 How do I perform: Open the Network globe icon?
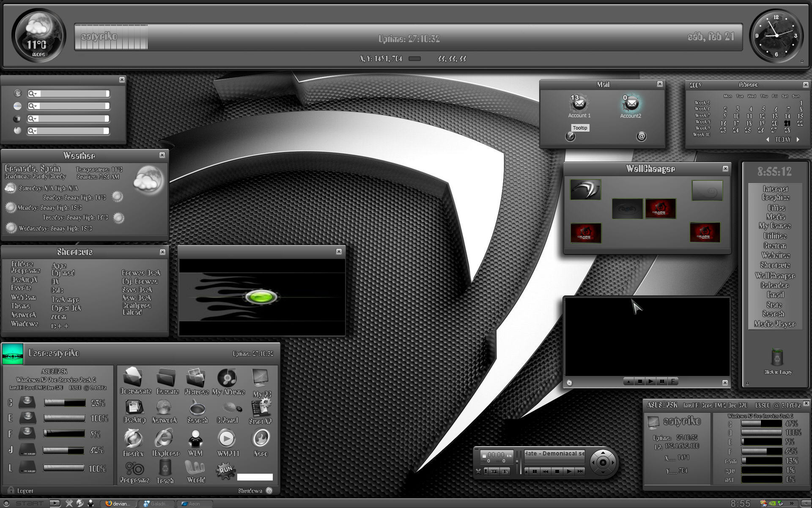(x=163, y=407)
